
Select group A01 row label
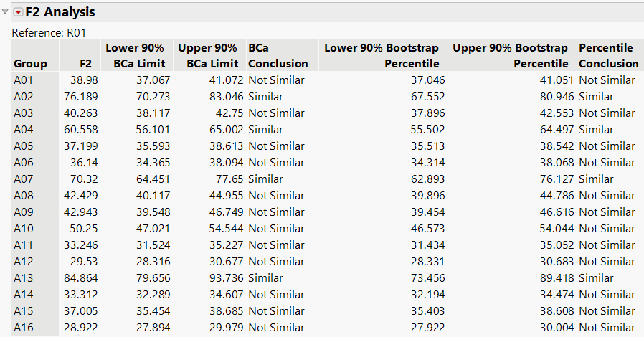(24, 80)
